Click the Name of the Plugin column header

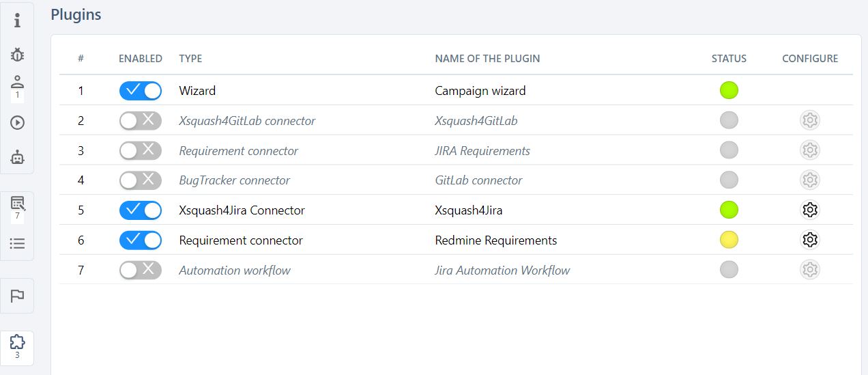tap(487, 59)
